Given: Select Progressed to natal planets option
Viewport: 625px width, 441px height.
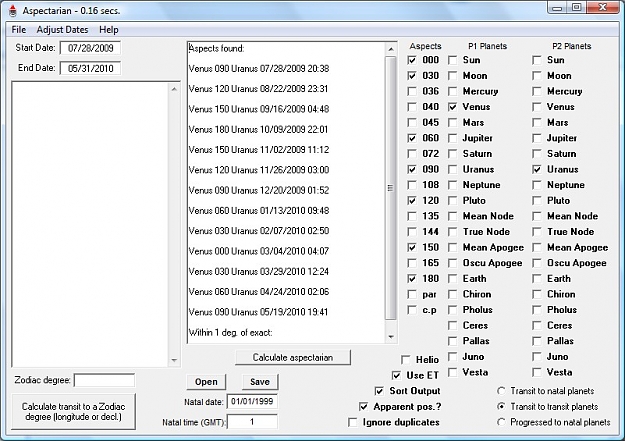Looking at the screenshot, I should point(501,422).
